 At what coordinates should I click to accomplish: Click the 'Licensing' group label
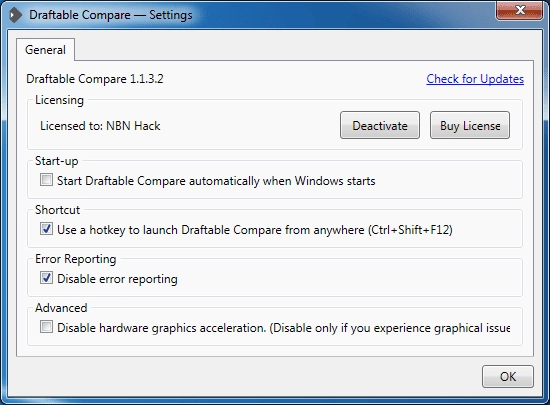click(x=59, y=100)
